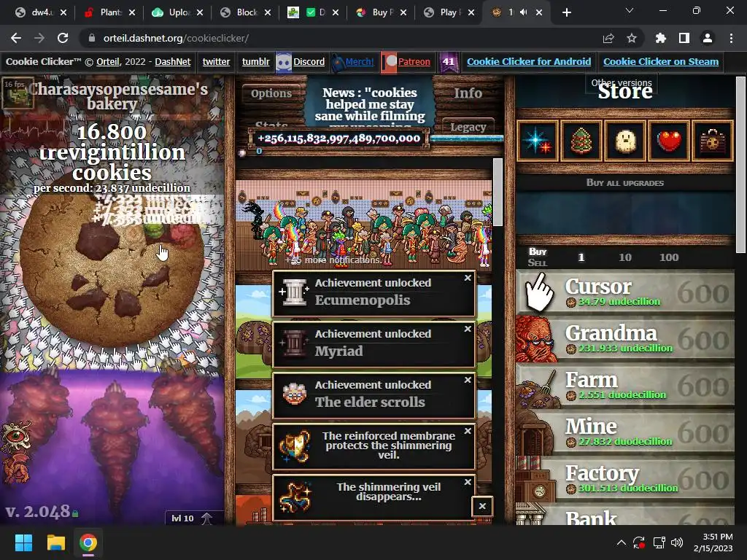Open Cookie Clicker for Android link
747x560 pixels.
(529, 61)
